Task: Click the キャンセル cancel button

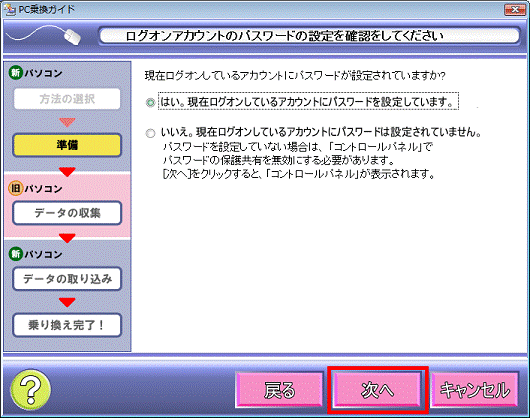Action: [x=475, y=390]
